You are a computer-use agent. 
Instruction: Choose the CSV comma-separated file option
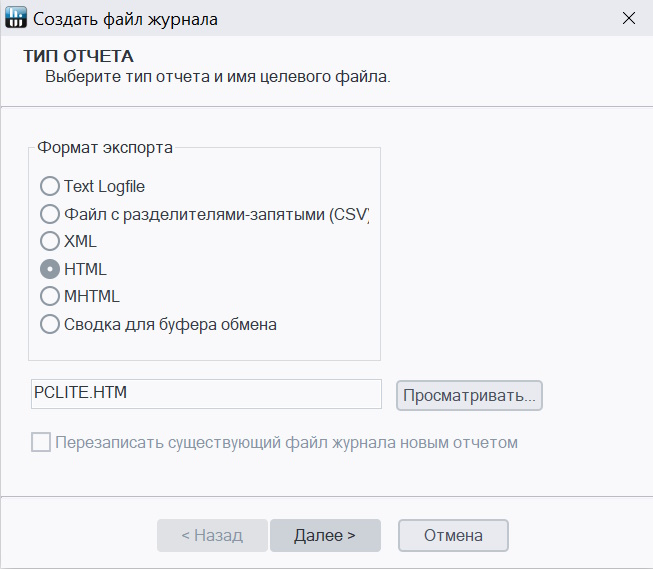tap(49, 213)
